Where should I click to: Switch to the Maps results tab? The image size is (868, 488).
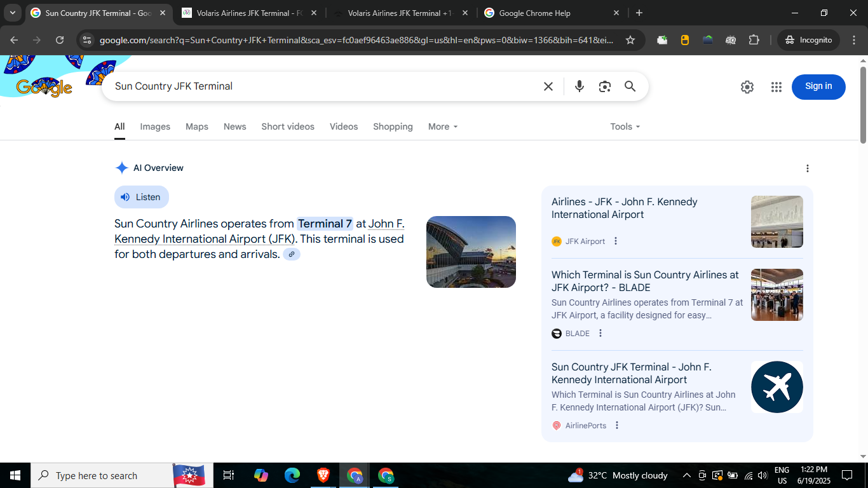tap(197, 127)
